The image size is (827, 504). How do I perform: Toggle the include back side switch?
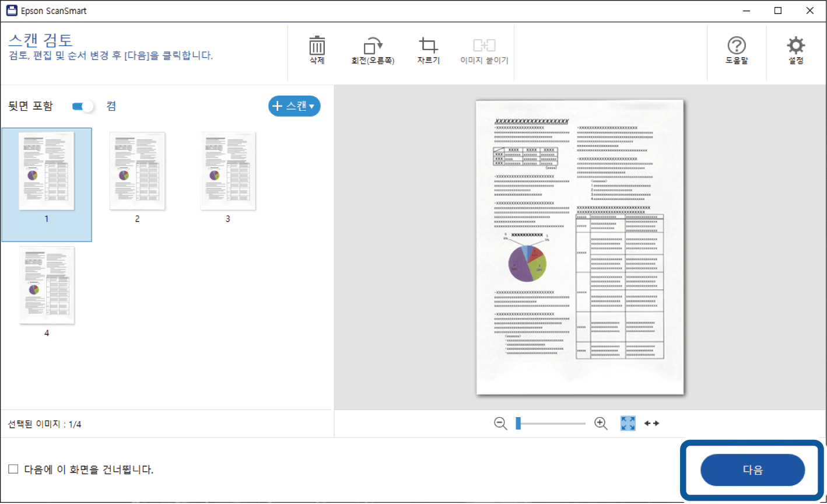(83, 106)
